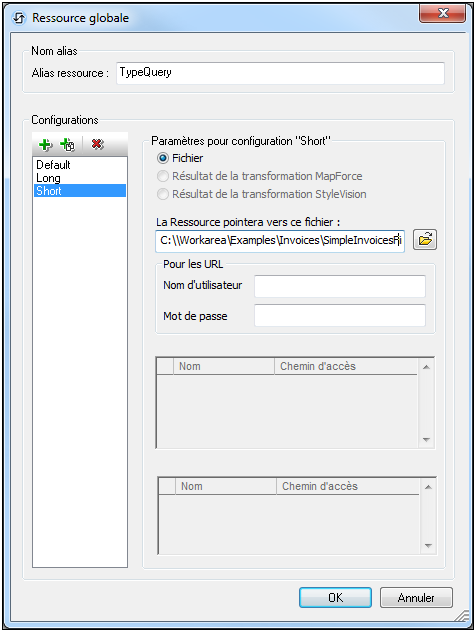Click down arrow of upper table scrollbar
This screenshot has width=476, height=632.
tap(426, 440)
